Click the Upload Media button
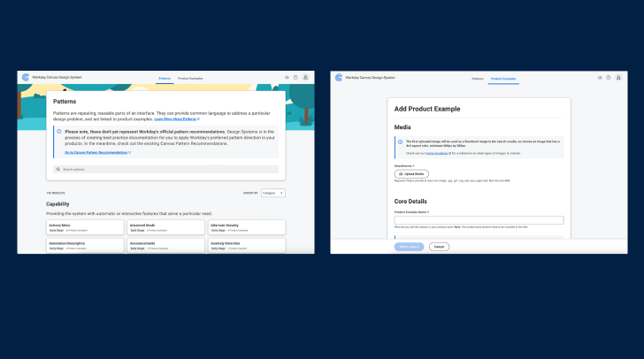The image size is (644, 359). tap(411, 174)
